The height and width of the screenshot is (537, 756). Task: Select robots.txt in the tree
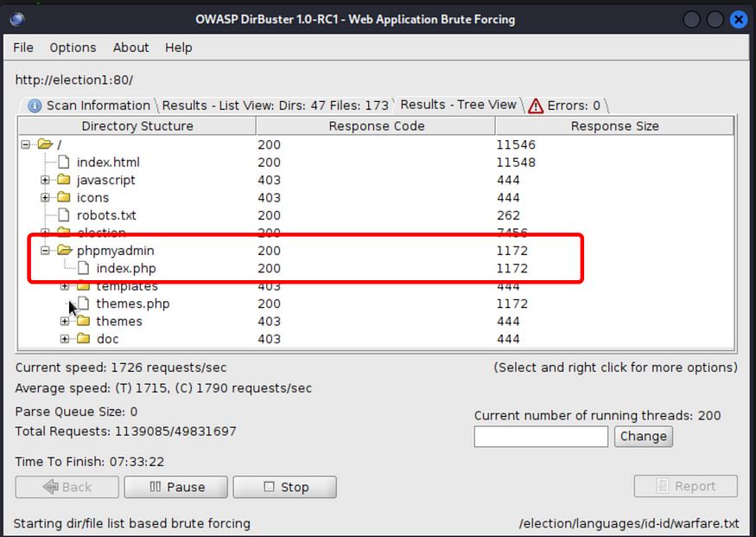[106, 215]
